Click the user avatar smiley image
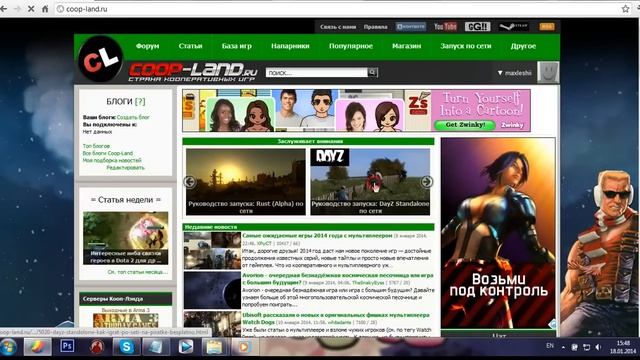The height and width of the screenshot is (360, 640). 548,72
